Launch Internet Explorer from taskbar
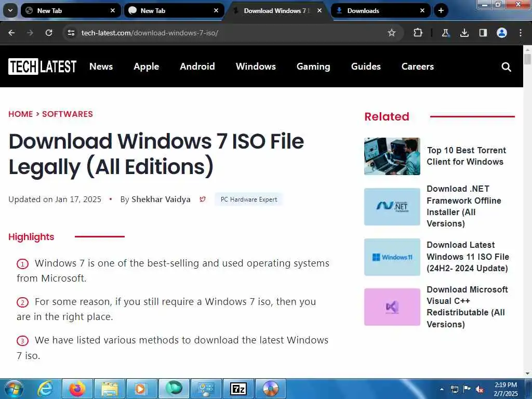 (x=45, y=389)
